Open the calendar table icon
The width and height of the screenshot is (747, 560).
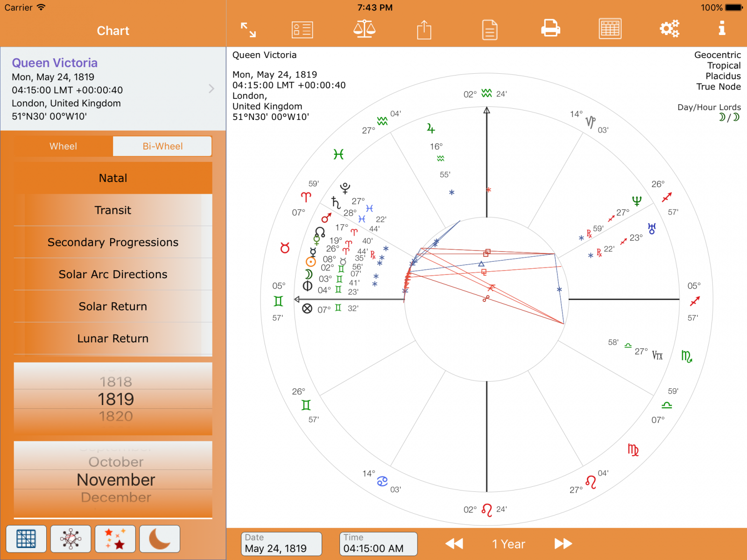pyautogui.click(x=610, y=29)
